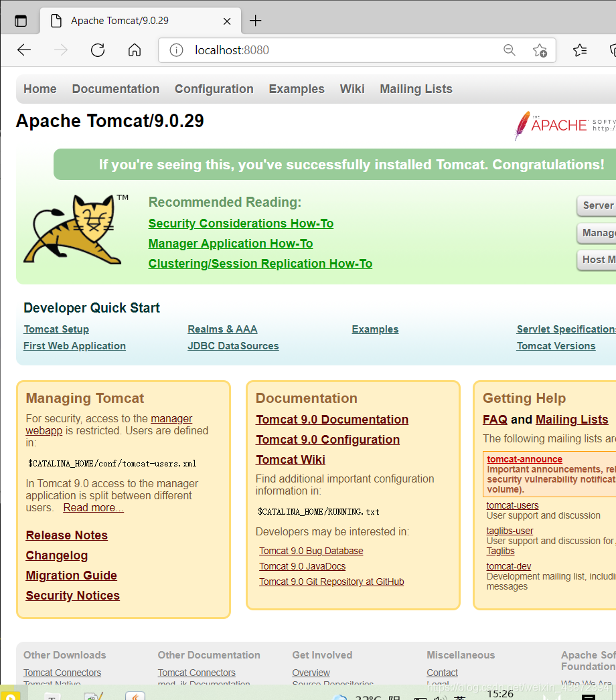Viewport: 616px width, 700px height.
Task: Open Tomcat 9.0 Git Repository at GitHub
Action: [x=331, y=582]
